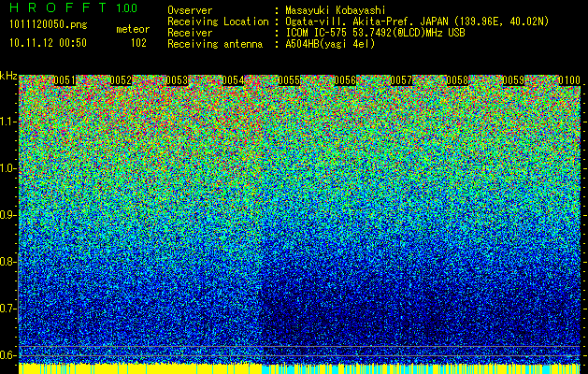The image size is (588, 374).
Task: Click the 1.0 frequency axis label
Action: 8,168
